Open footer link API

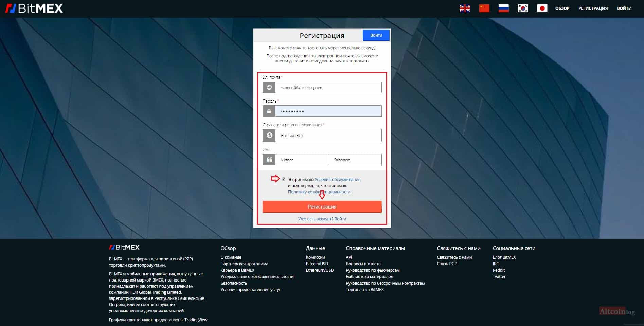[x=349, y=257]
